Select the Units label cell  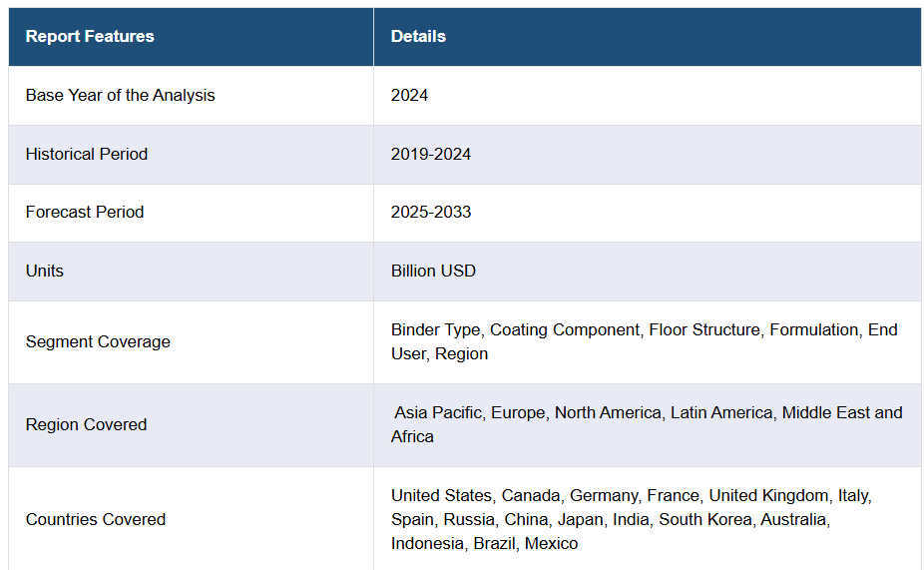(x=45, y=272)
